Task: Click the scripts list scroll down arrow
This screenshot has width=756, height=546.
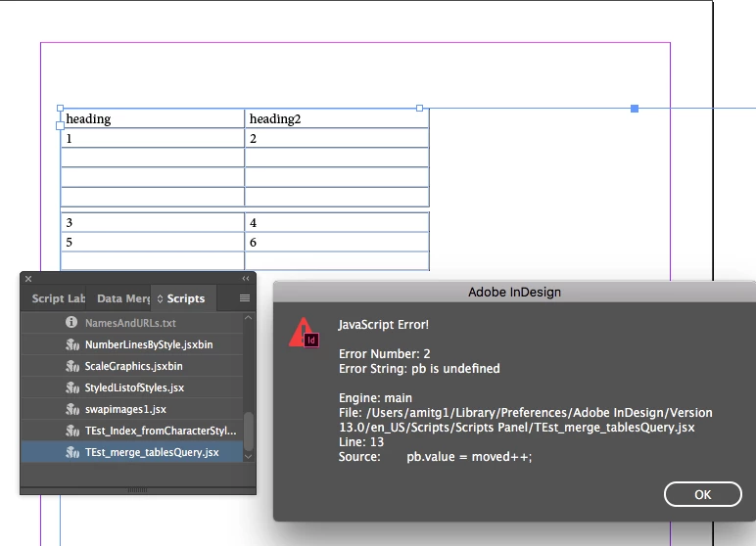Action: click(x=249, y=456)
